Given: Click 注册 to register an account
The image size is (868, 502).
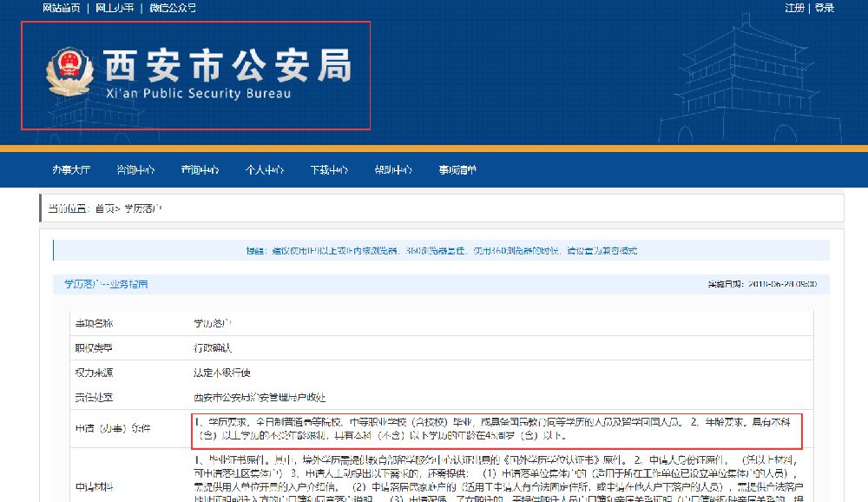Looking at the screenshot, I should [794, 8].
